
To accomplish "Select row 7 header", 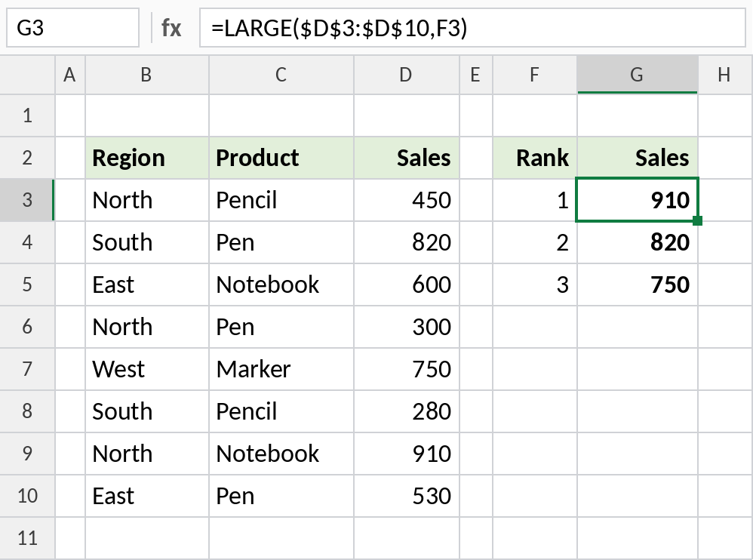I will (27, 369).
